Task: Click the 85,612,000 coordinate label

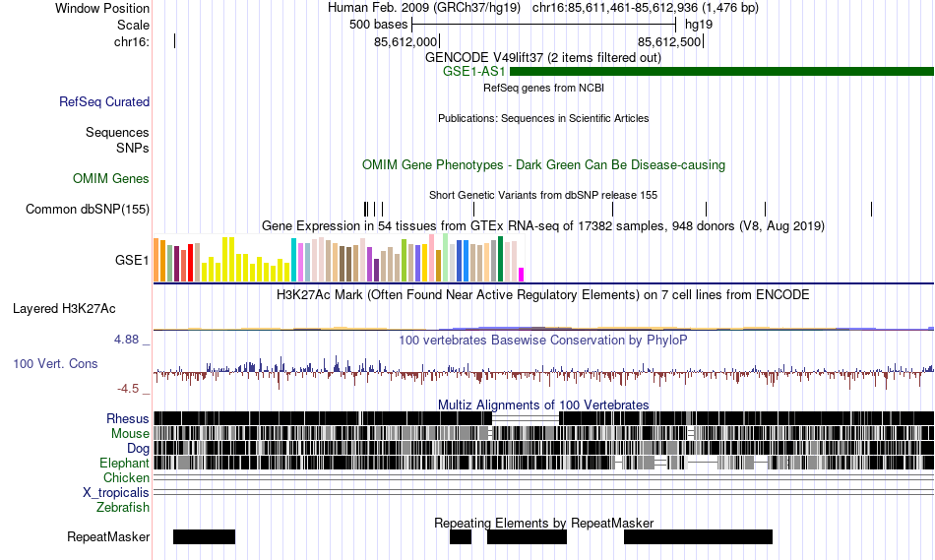Action: click(x=405, y=41)
